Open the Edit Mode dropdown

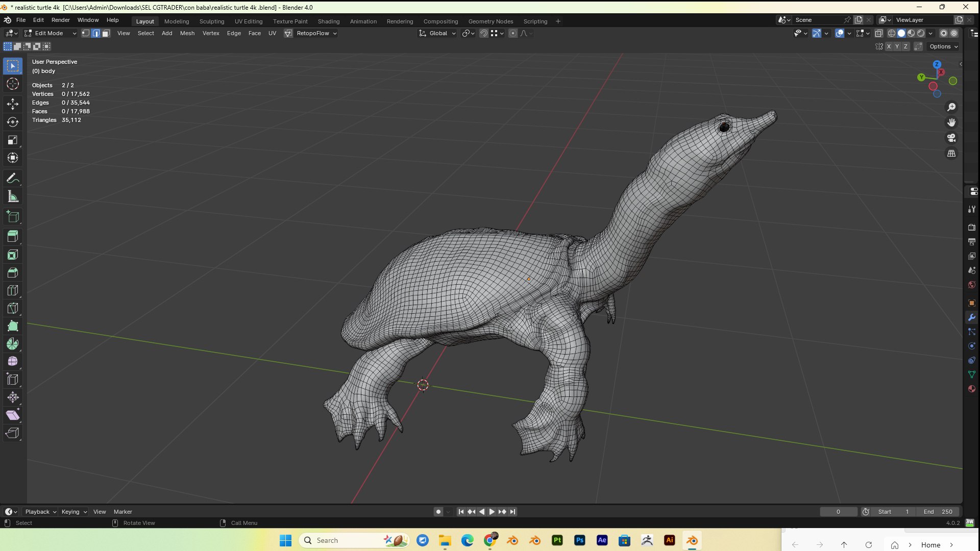click(51, 33)
